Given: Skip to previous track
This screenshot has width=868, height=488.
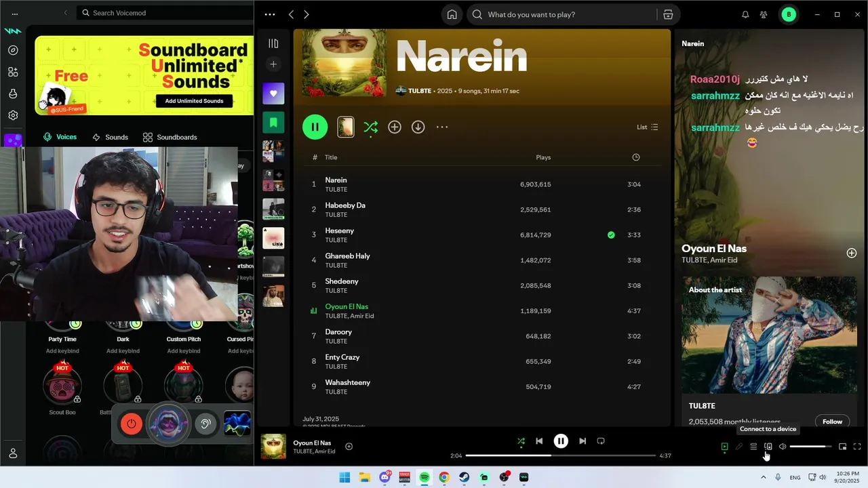Looking at the screenshot, I should tap(539, 441).
